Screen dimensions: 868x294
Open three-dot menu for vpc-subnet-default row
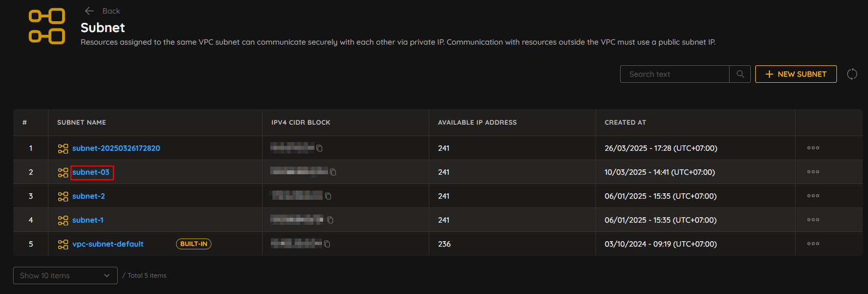(x=813, y=243)
